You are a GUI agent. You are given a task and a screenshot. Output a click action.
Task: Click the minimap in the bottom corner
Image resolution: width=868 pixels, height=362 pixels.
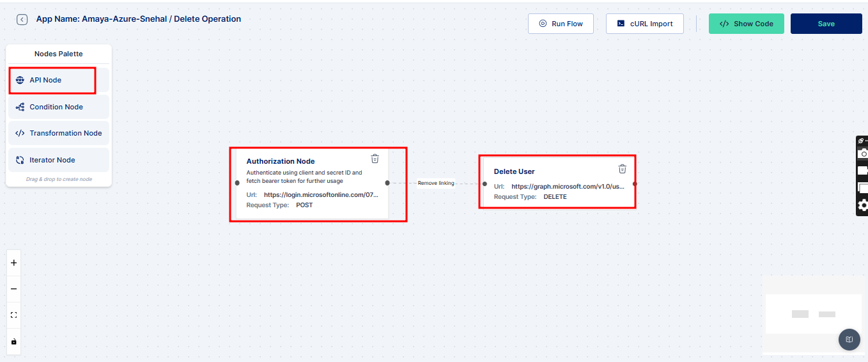[x=813, y=314]
